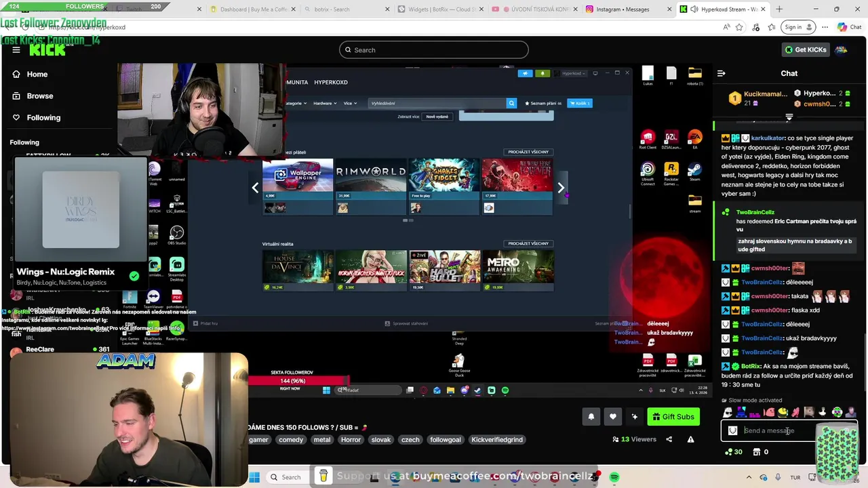This screenshot has width=868, height=488.
Task: Show hidden system tray icons chevron
Action: pos(751,477)
